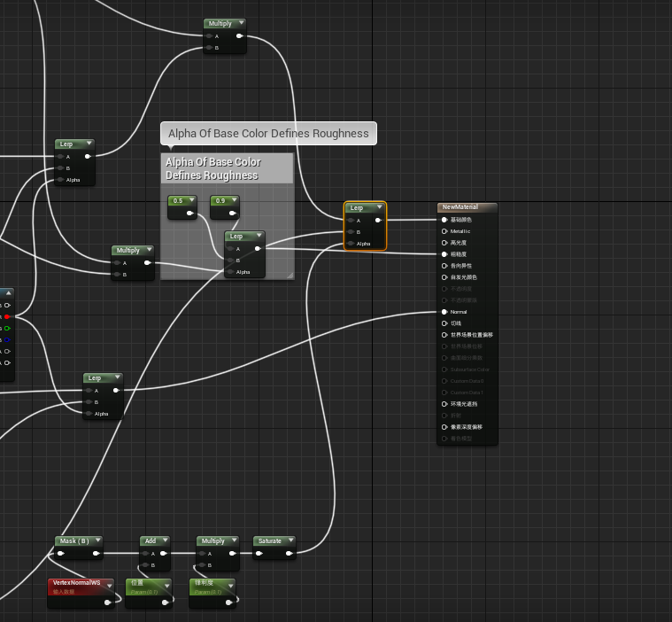Click the output pin of the 0.5 constant node

click(189, 214)
